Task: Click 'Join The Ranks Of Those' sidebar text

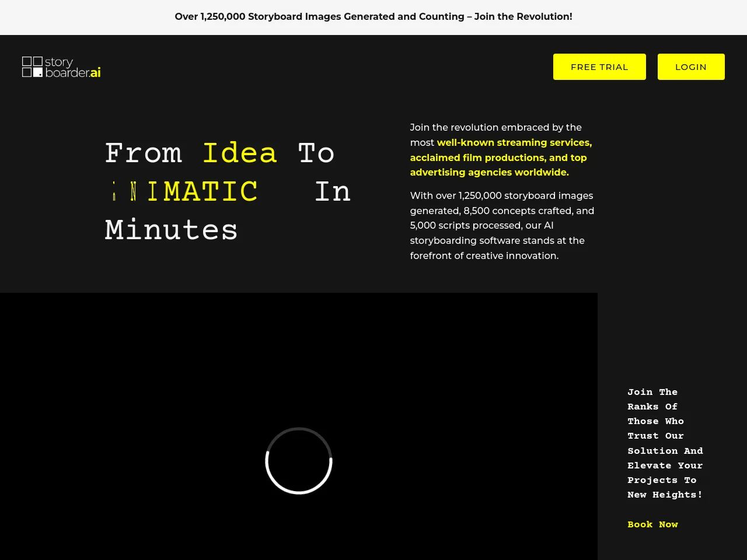Action: point(652,407)
